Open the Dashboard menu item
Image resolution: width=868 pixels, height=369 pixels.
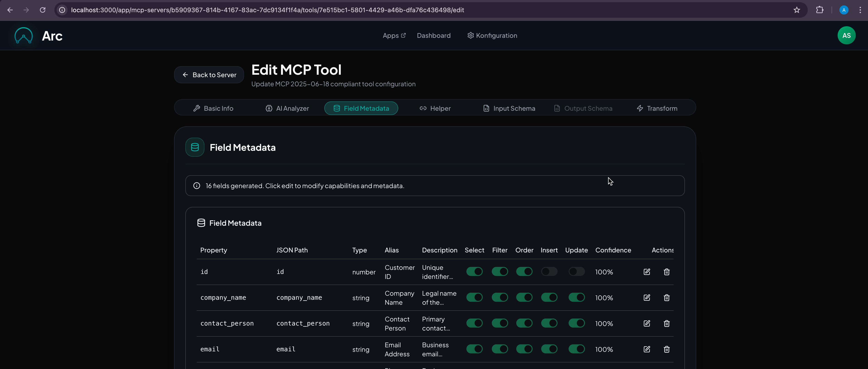point(434,35)
